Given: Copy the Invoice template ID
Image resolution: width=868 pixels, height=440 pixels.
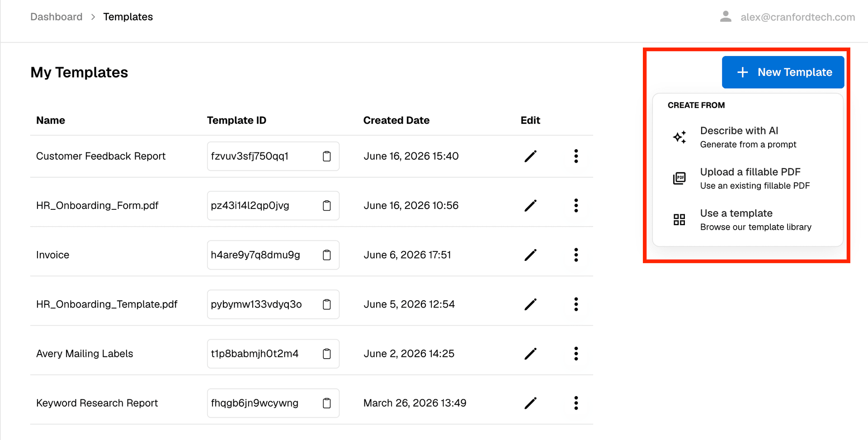Looking at the screenshot, I should coord(327,255).
